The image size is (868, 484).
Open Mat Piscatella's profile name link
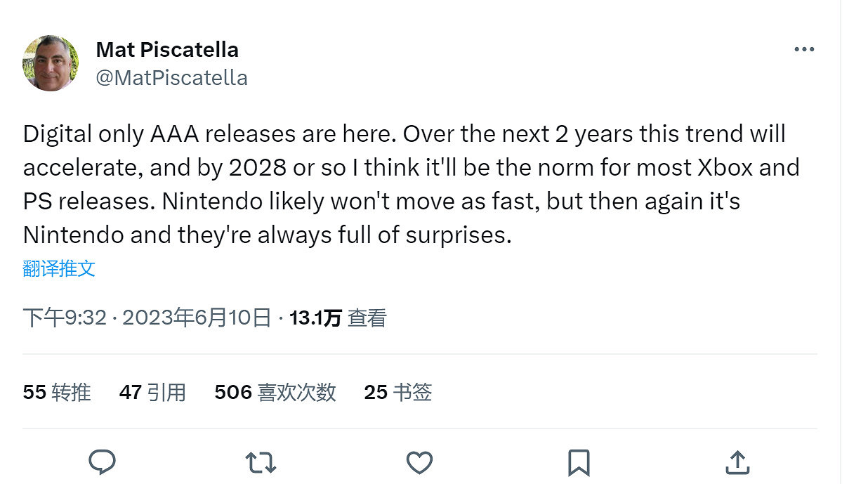click(x=166, y=49)
